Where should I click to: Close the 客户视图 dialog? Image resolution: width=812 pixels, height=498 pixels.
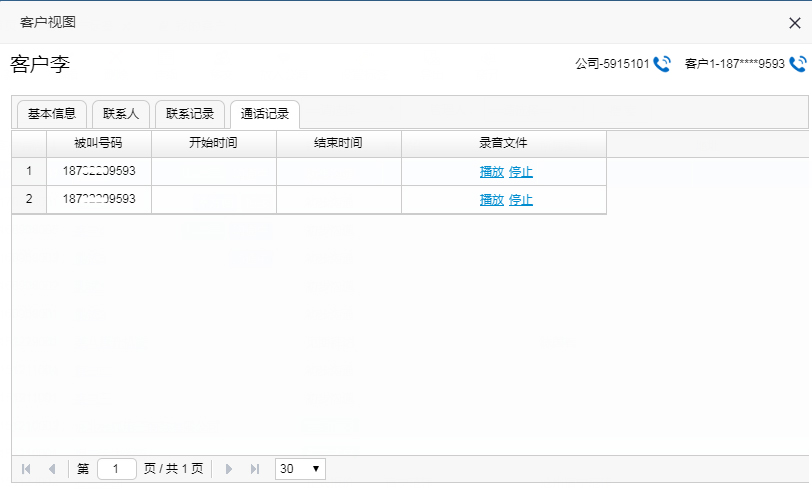pyautogui.click(x=795, y=22)
